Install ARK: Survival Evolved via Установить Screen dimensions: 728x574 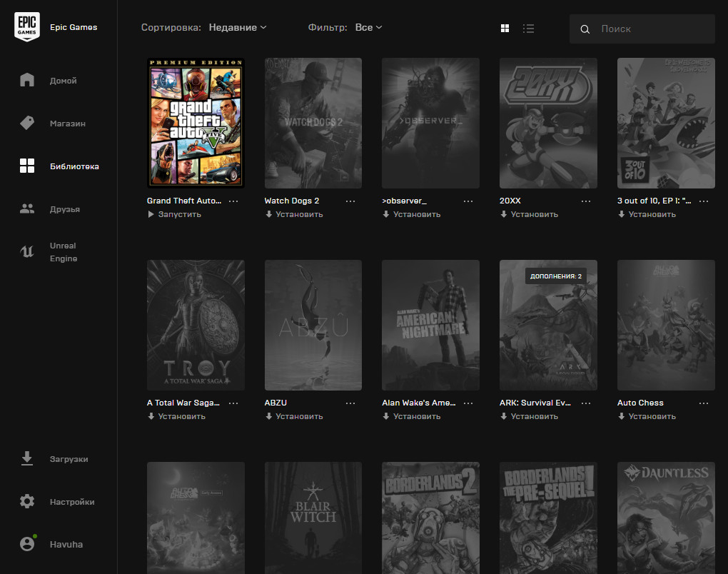[530, 416]
